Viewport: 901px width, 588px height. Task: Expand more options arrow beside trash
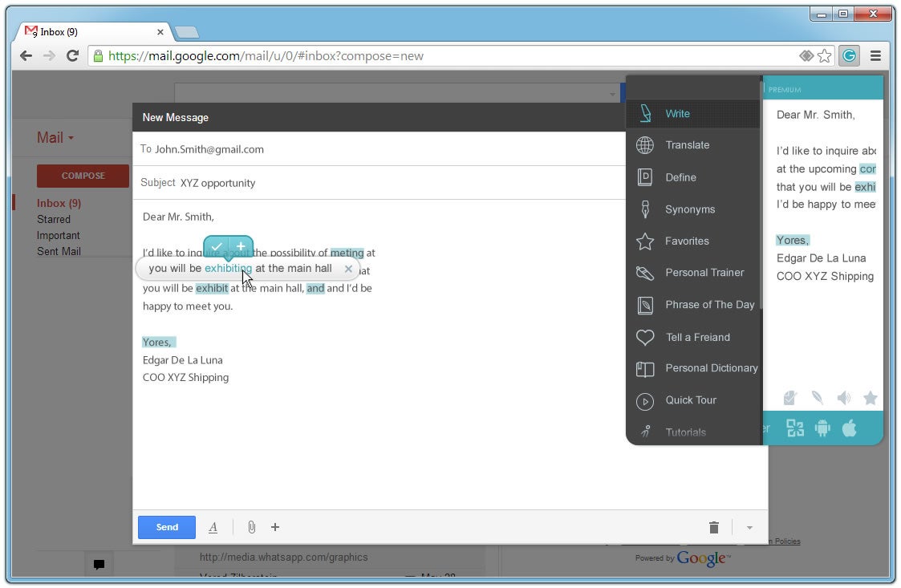tap(749, 528)
